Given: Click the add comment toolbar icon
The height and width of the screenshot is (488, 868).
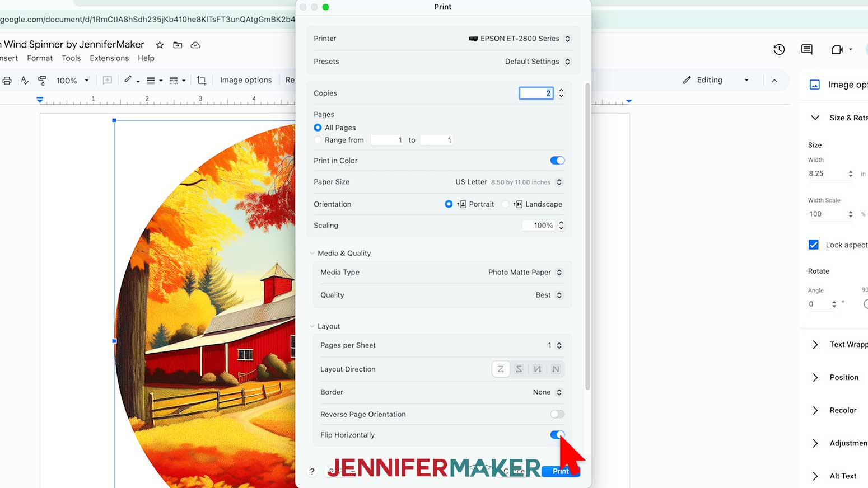Looking at the screenshot, I should pos(107,81).
